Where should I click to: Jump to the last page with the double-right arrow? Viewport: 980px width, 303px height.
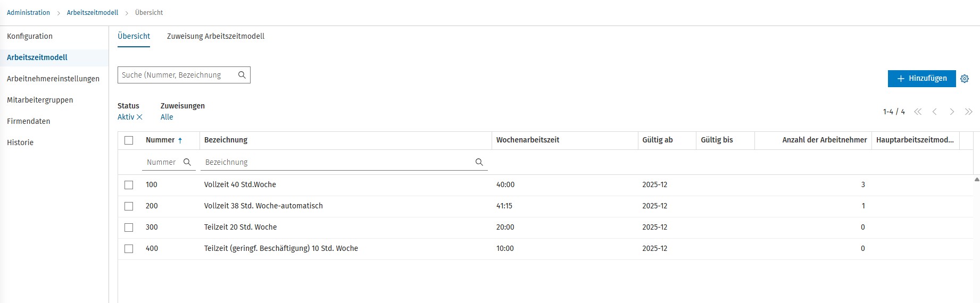[969, 112]
